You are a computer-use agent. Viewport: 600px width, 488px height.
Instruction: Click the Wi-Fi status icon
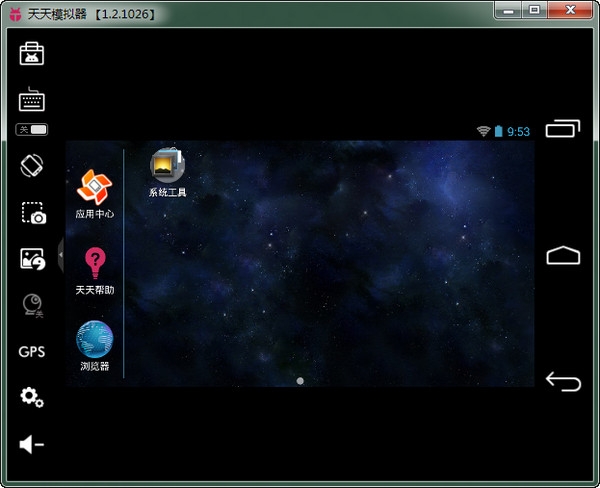click(x=483, y=131)
